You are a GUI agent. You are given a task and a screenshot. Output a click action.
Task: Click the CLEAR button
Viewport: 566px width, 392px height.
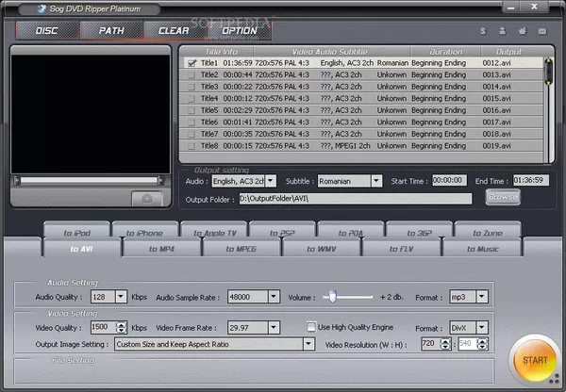pos(174,31)
